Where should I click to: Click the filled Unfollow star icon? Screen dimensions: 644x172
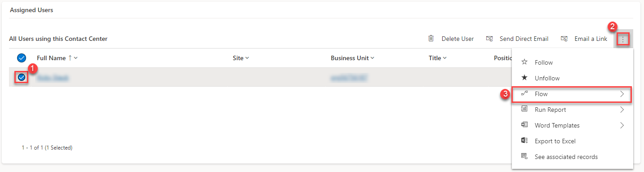click(x=524, y=78)
